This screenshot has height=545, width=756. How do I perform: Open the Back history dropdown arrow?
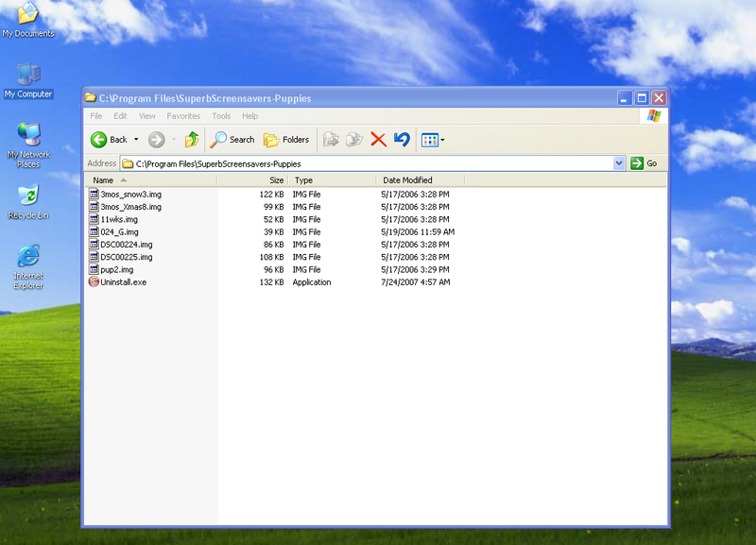tap(136, 140)
